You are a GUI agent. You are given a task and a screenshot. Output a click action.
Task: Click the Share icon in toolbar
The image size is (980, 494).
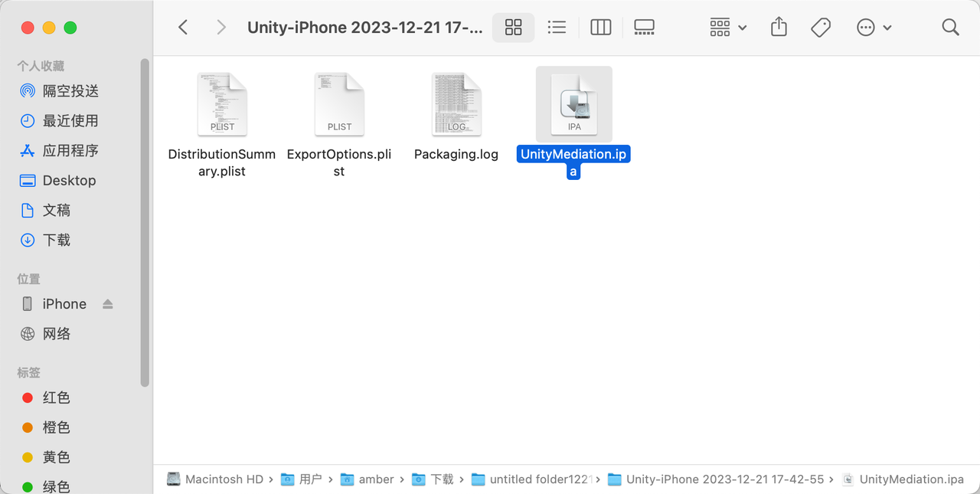click(779, 28)
